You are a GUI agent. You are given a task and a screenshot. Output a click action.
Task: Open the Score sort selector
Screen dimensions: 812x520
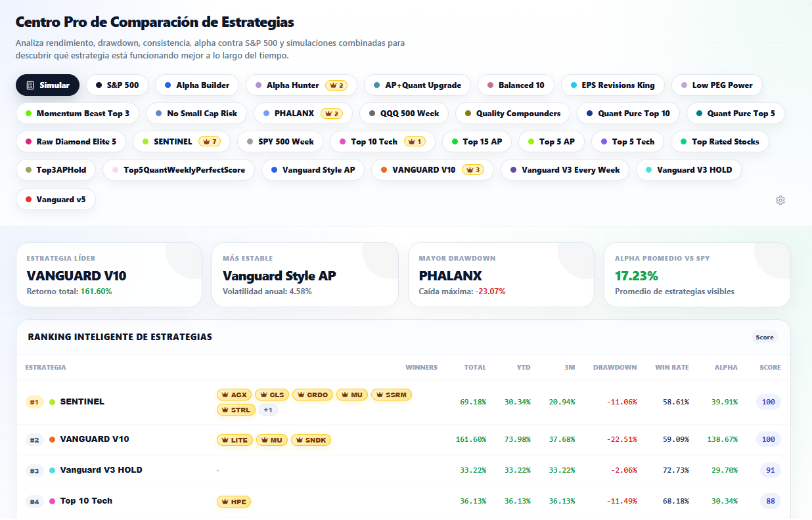(x=765, y=337)
